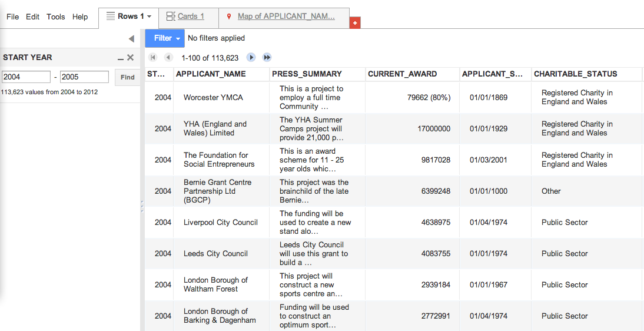Click the map pin icon on Map tab
This screenshot has width=644, height=331.
229,16
